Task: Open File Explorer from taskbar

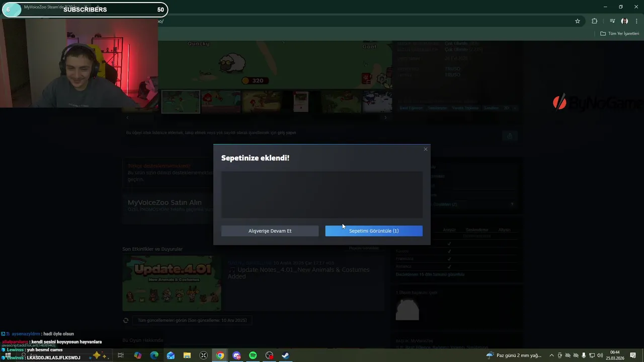Action: pos(187,355)
